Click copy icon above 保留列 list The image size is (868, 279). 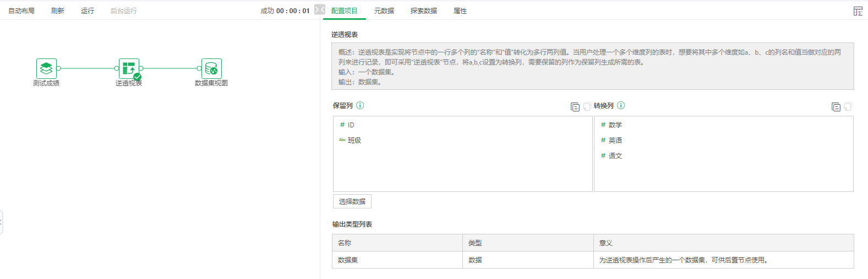pyautogui.click(x=575, y=107)
